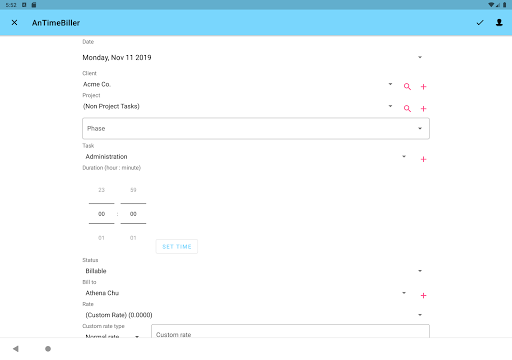Screen dimensions: 512x360
Task: Click the AnTimeBiller title text
Action: point(56,23)
